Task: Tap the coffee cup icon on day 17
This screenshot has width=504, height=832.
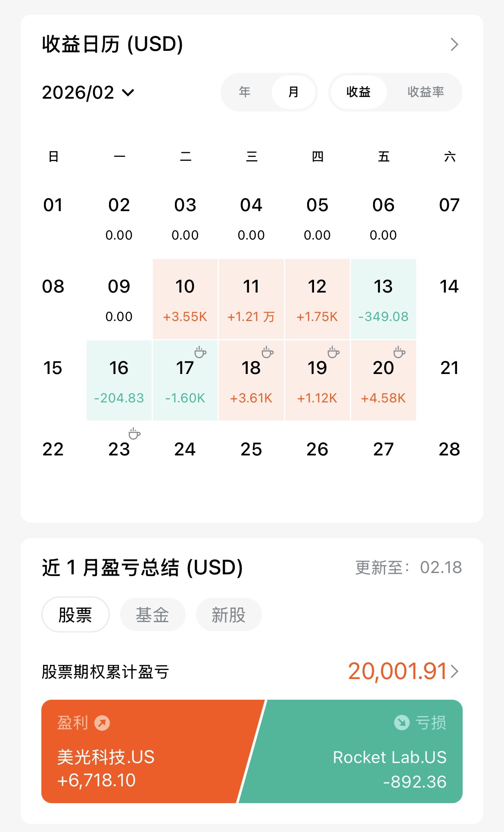Action: [200, 352]
